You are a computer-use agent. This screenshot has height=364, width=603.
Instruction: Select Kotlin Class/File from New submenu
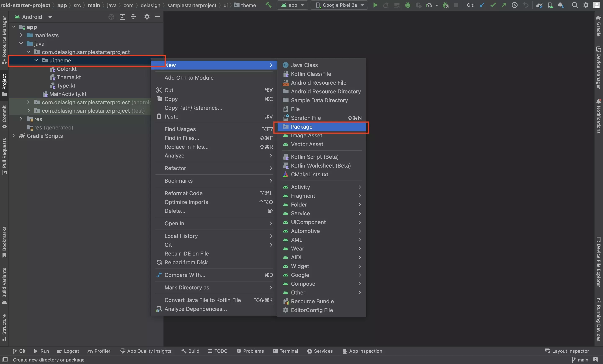(x=311, y=74)
